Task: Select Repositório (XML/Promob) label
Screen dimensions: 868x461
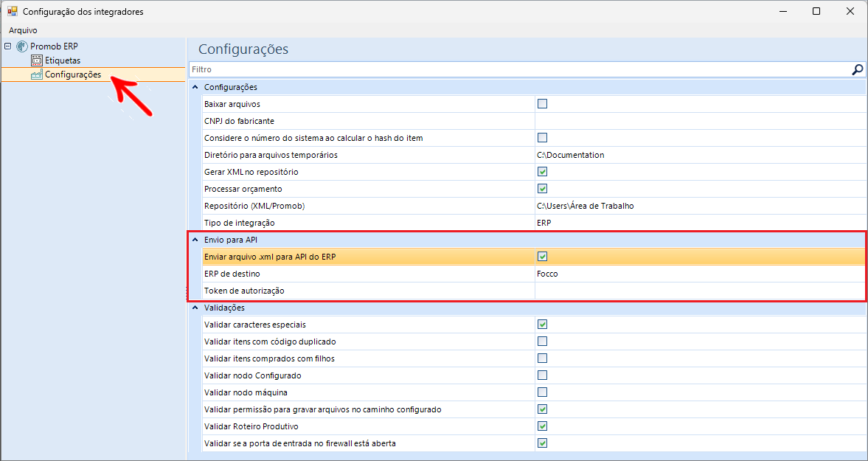Action: tap(254, 206)
